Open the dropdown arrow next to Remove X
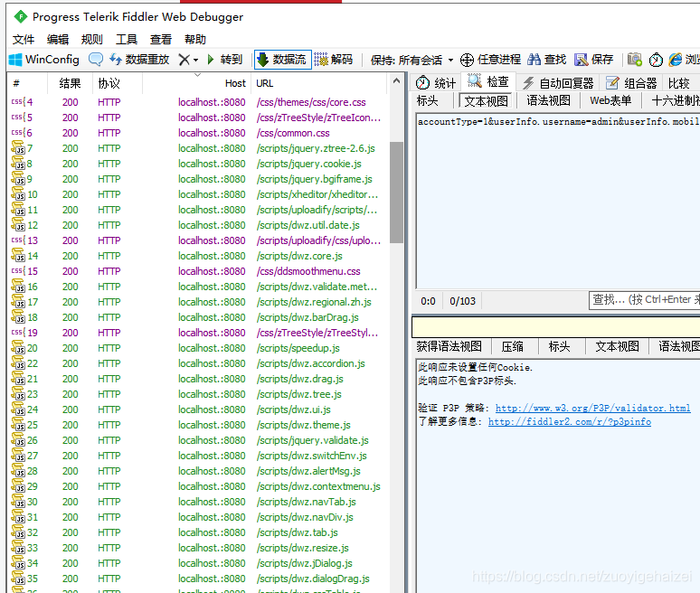 point(195,60)
